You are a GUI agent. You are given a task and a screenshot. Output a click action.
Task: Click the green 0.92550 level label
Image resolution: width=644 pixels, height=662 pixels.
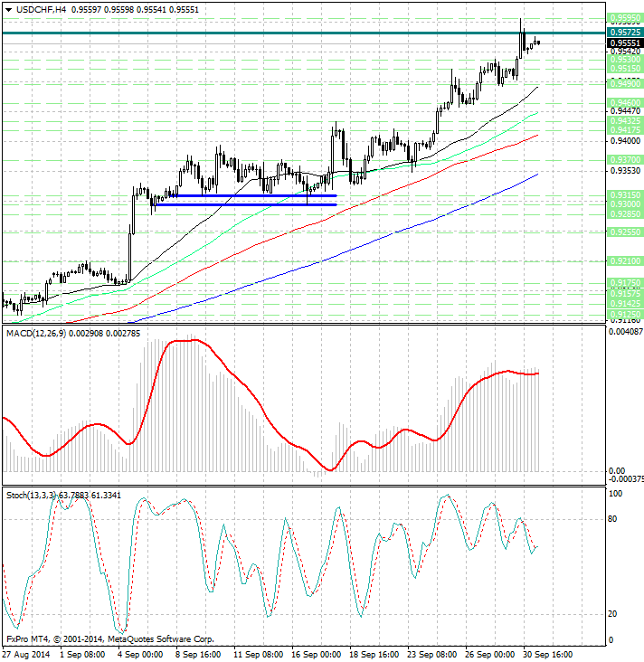click(625, 232)
